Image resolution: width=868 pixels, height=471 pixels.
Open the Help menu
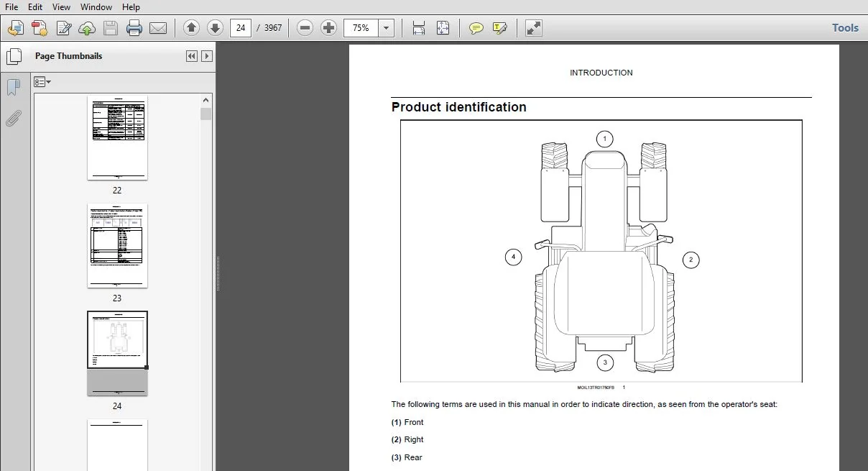[x=131, y=6]
